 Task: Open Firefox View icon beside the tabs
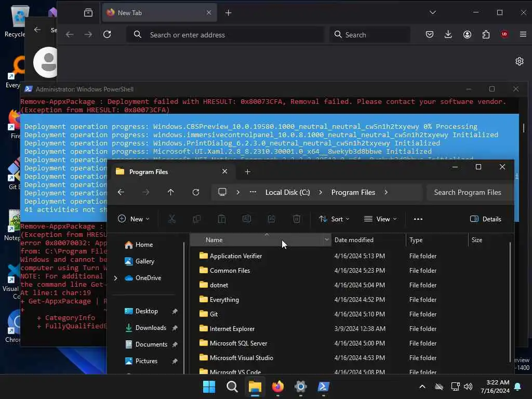click(x=88, y=13)
